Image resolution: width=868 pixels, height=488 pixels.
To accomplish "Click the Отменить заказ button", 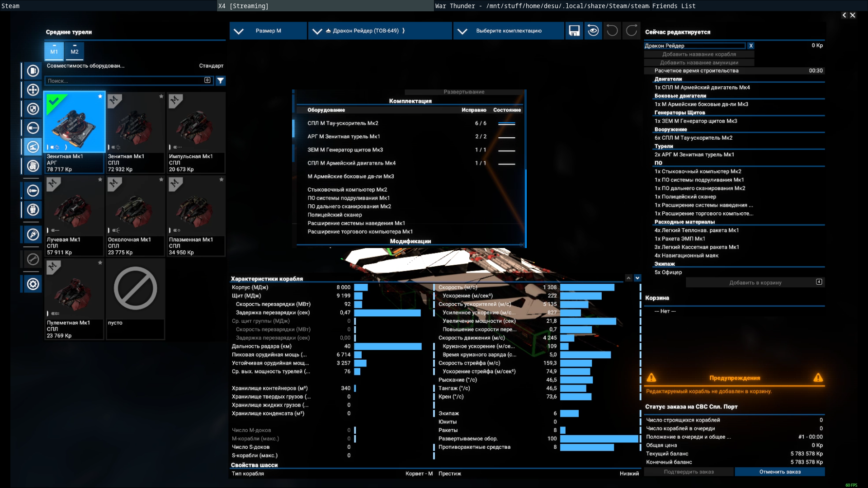I will pyautogui.click(x=780, y=472).
